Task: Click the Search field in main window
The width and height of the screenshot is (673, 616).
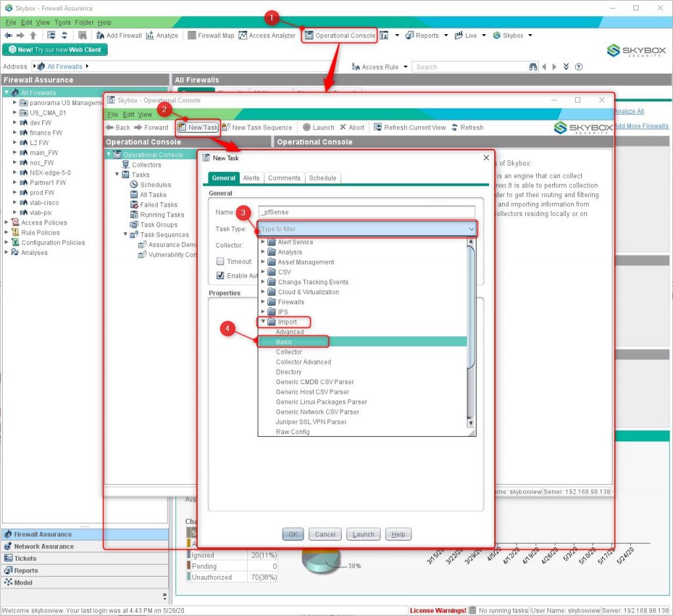Action: 470,67
